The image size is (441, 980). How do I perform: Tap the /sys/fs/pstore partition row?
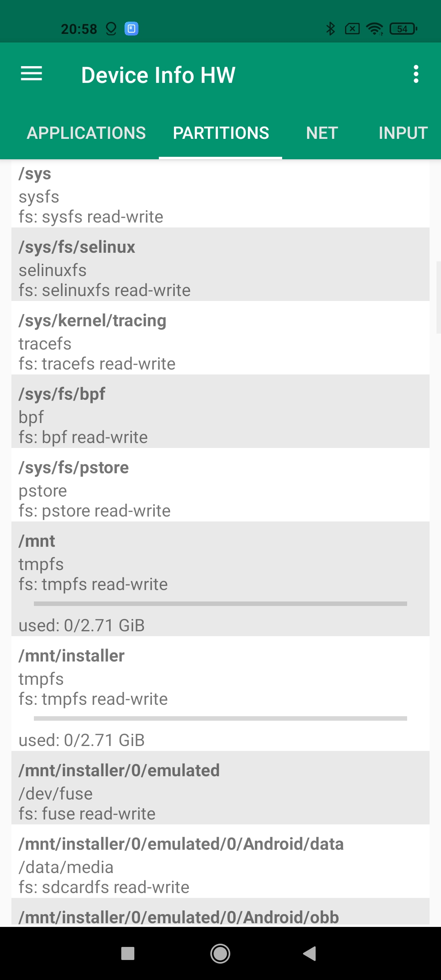click(x=220, y=485)
